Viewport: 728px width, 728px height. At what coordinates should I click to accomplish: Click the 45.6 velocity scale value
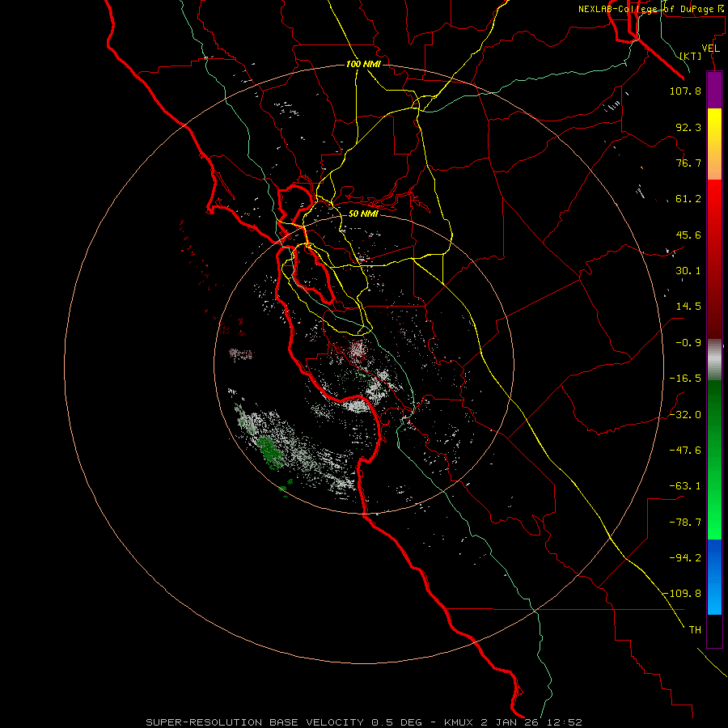point(688,235)
